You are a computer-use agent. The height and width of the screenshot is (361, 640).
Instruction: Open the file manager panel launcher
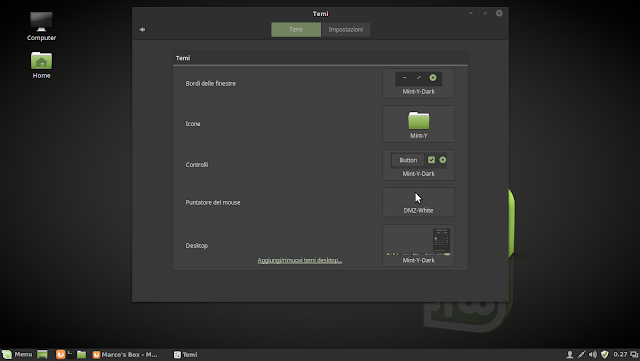82,354
